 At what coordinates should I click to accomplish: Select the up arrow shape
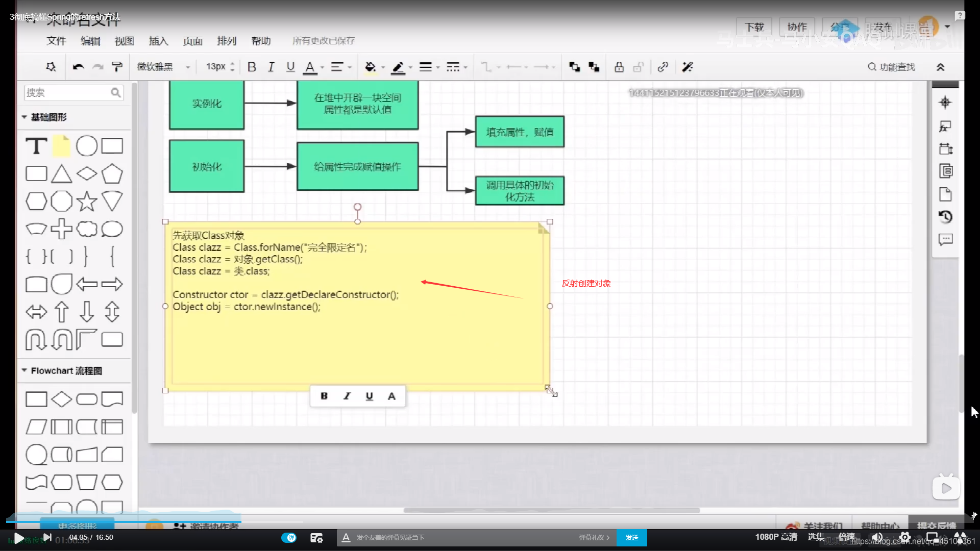(61, 311)
